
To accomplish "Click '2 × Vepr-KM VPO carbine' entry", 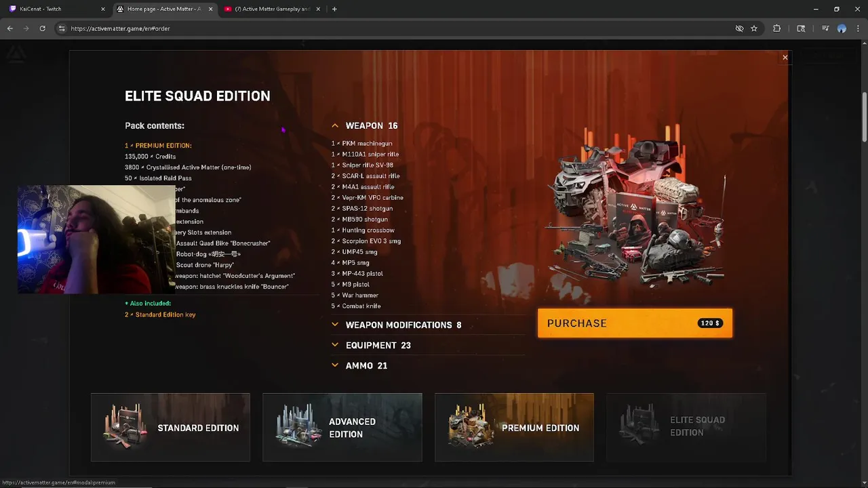I will pos(368,198).
